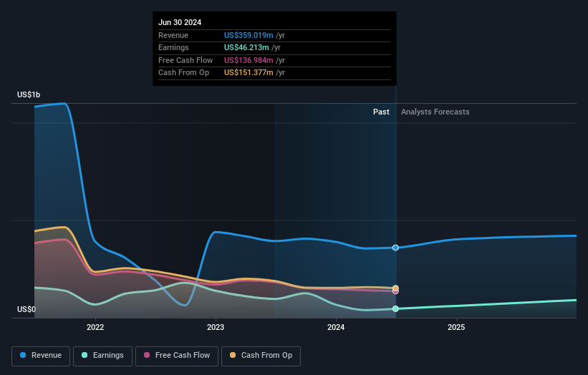Viewport: 588px width, 375px height.
Task: Click the 2024 x-axis label
Action: click(336, 328)
